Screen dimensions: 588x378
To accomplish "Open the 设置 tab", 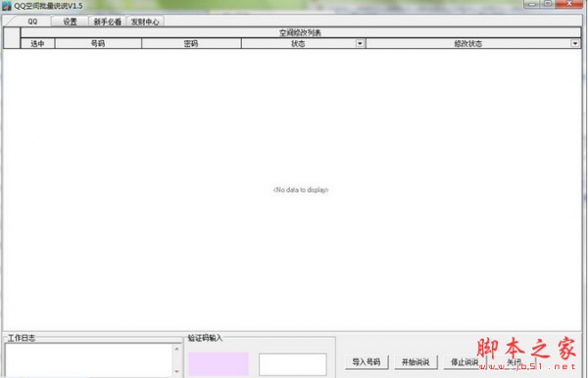I will click(70, 22).
